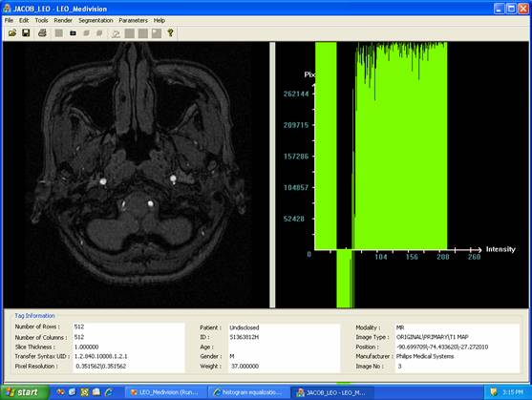The image size is (532, 400).
Task: Click the ID value 51363812M
Action: tap(245, 337)
